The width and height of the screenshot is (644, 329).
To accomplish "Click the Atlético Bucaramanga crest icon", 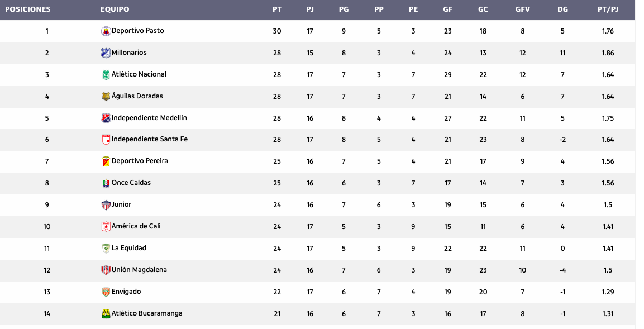I will pos(106,314).
